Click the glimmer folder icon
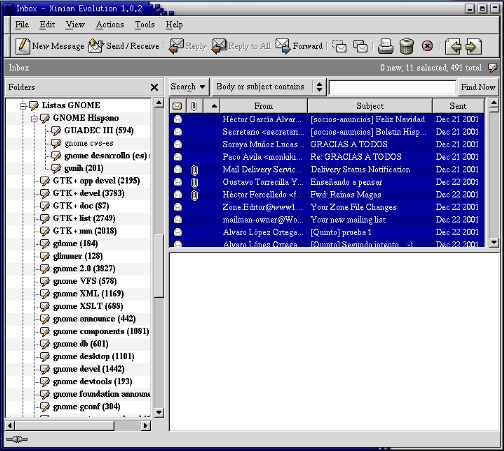Viewport: 504px width, 451px height. (x=45, y=256)
